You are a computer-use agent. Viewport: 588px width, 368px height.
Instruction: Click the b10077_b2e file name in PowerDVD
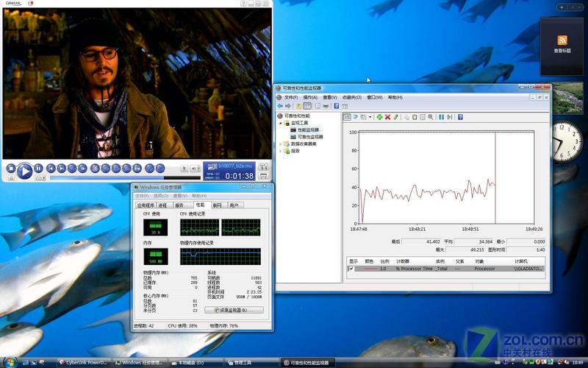(235, 166)
